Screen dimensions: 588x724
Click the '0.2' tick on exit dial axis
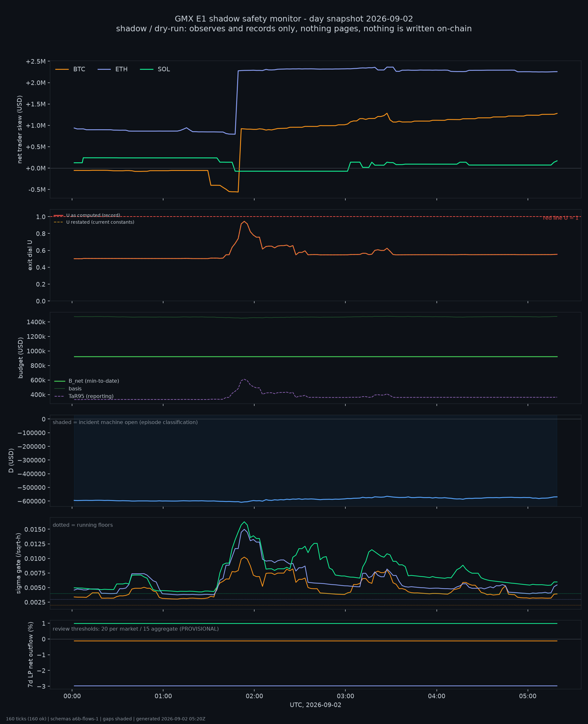(x=41, y=284)
